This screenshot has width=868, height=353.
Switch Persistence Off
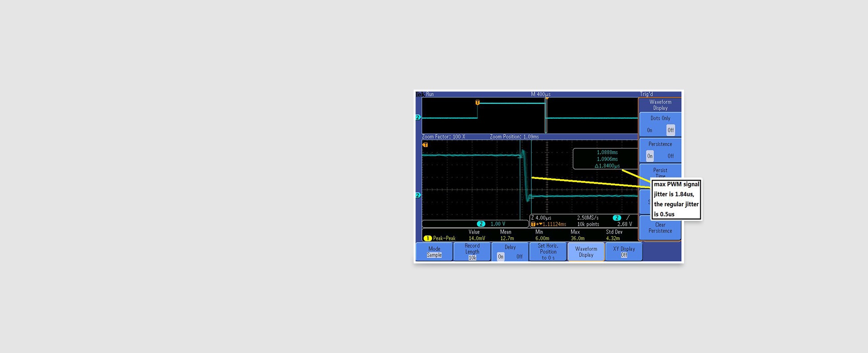[x=670, y=156]
